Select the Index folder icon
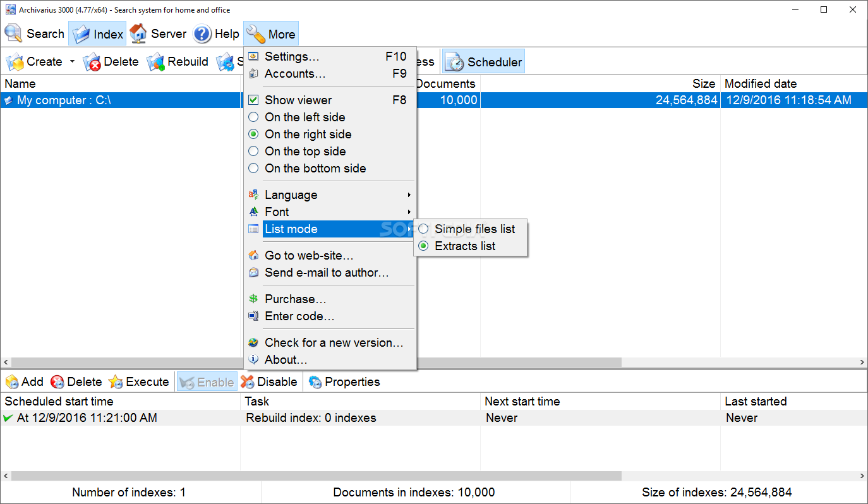The height and width of the screenshot is (504, 868). [81, 34]
